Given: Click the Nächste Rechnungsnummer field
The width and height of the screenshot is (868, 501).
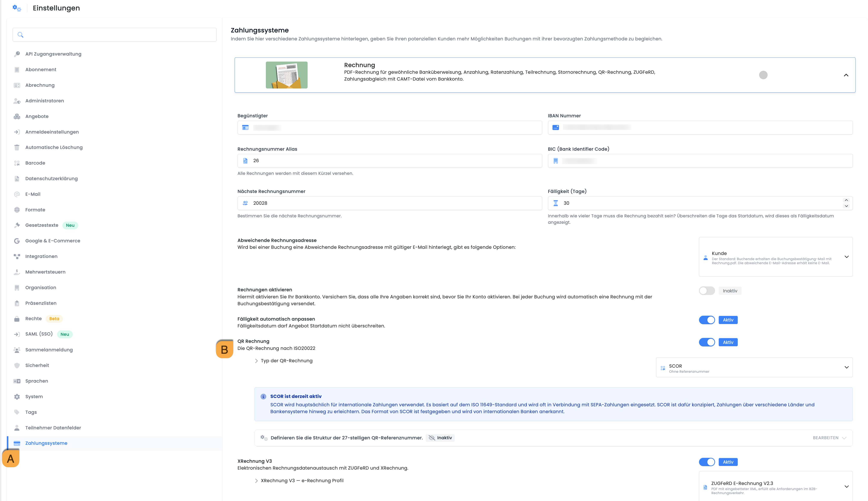Looking at the screenshot, I should click(x=390, y=203).
